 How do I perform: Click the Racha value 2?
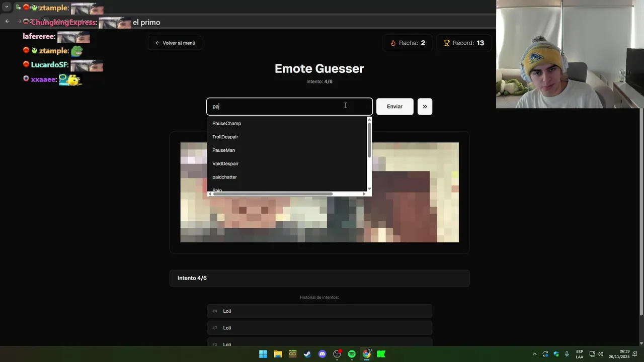(423, 43)
